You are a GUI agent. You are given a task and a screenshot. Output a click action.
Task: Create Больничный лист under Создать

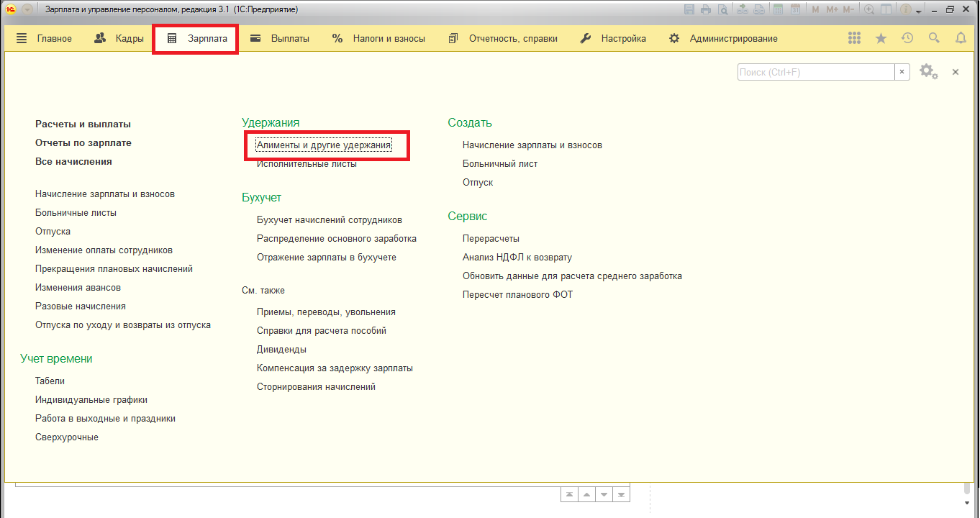tap(500, 163)
